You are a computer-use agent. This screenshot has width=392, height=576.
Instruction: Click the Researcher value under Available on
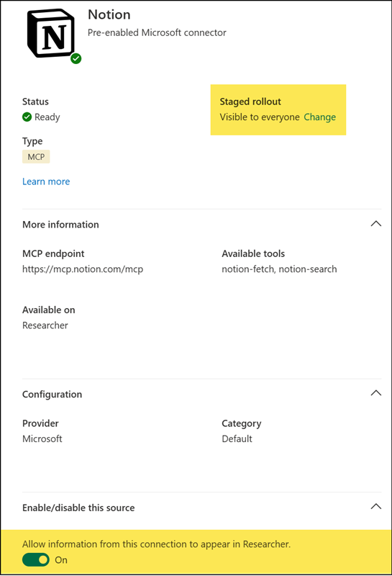tap(45, 325)
